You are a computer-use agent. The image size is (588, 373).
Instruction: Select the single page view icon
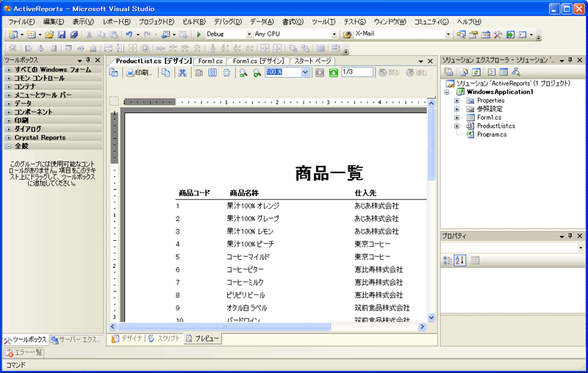[x=198, y=73]
